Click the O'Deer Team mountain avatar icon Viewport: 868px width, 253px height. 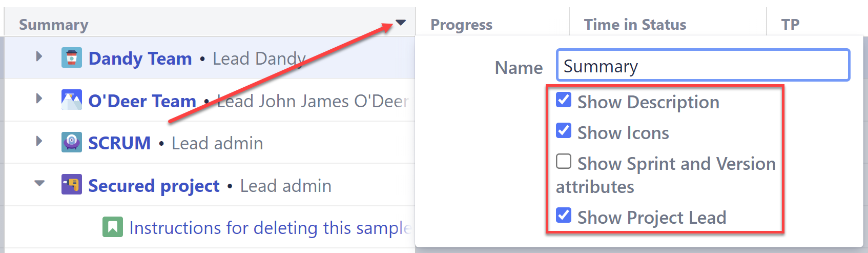72,100
